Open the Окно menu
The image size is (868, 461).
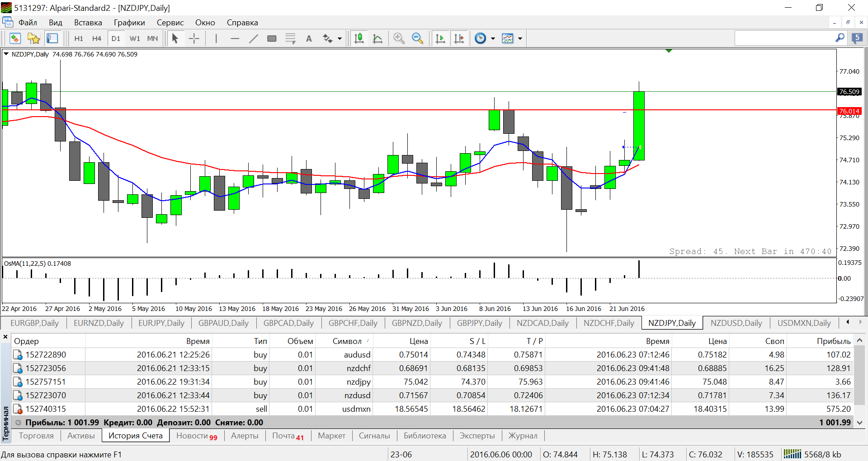pyautogui.click(x=205, y=23)
